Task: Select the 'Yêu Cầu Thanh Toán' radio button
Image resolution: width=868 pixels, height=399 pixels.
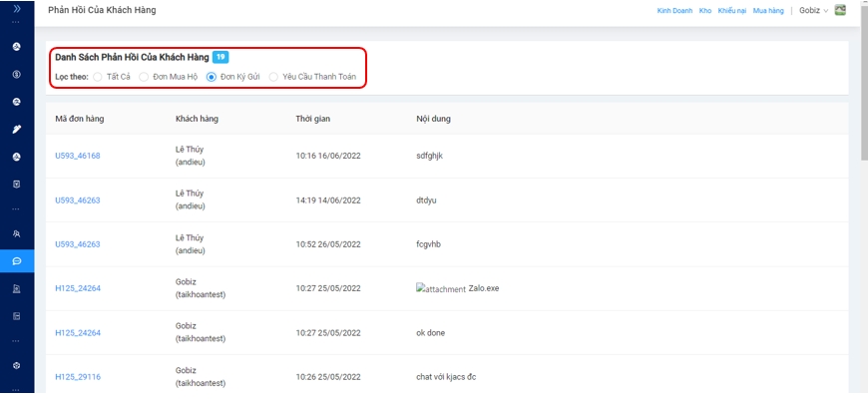Action: (x=274, y=76)
